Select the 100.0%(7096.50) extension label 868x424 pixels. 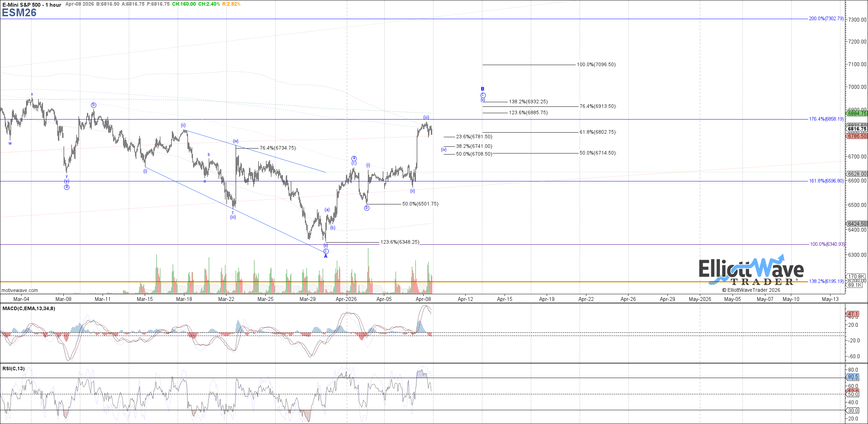click(596, 65)
